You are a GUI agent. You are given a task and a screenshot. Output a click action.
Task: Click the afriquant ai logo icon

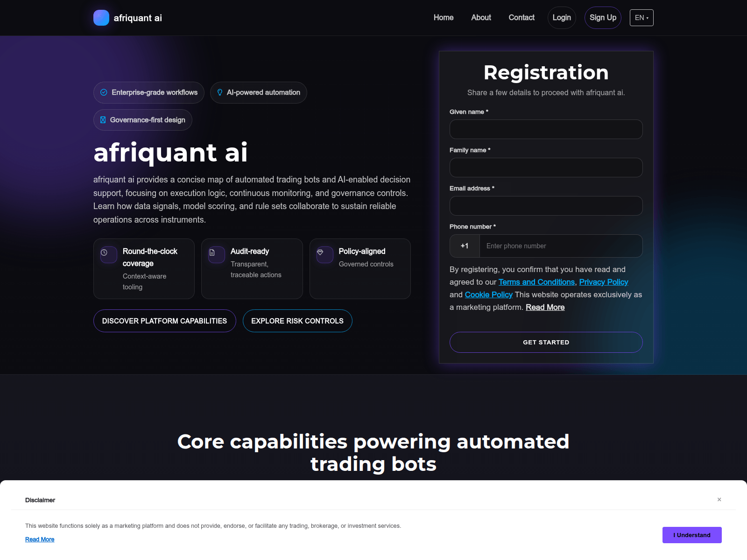click(x=101, y=18)
